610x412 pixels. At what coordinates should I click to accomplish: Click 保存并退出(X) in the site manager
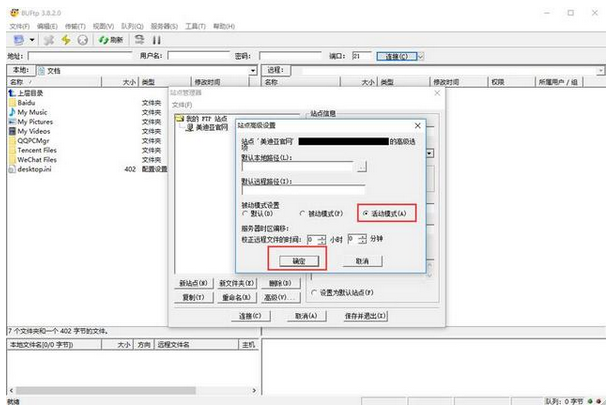click(x=365, y=316)
